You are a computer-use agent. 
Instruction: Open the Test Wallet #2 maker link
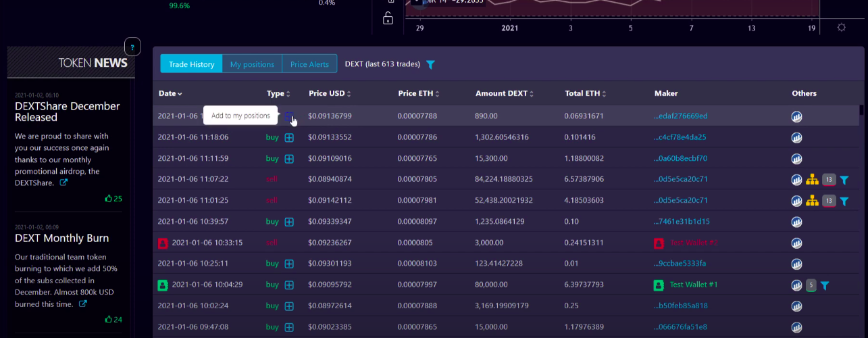click(694, 243)
